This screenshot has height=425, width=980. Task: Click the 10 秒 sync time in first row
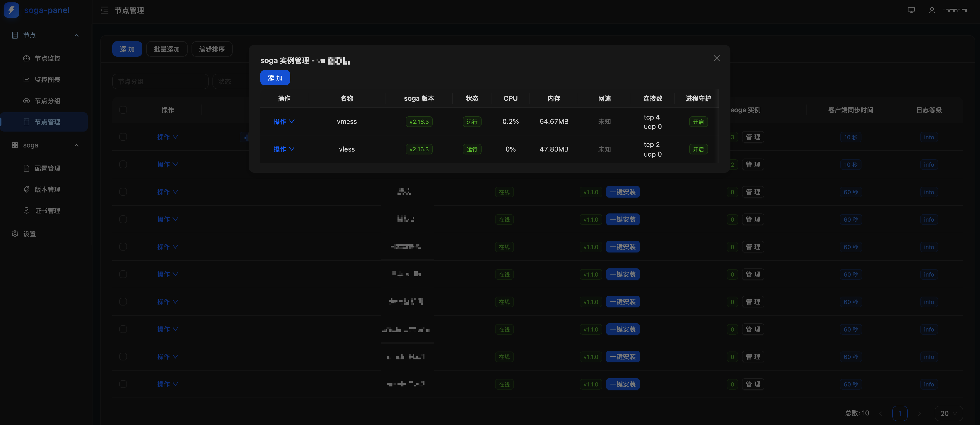(851, 137)
